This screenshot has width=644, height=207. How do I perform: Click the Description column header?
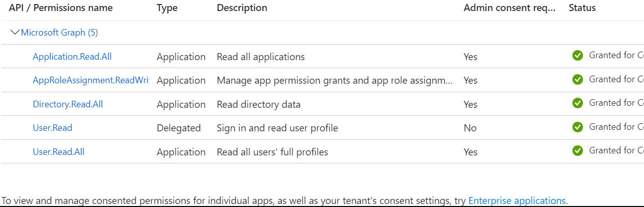click(242, 8)
